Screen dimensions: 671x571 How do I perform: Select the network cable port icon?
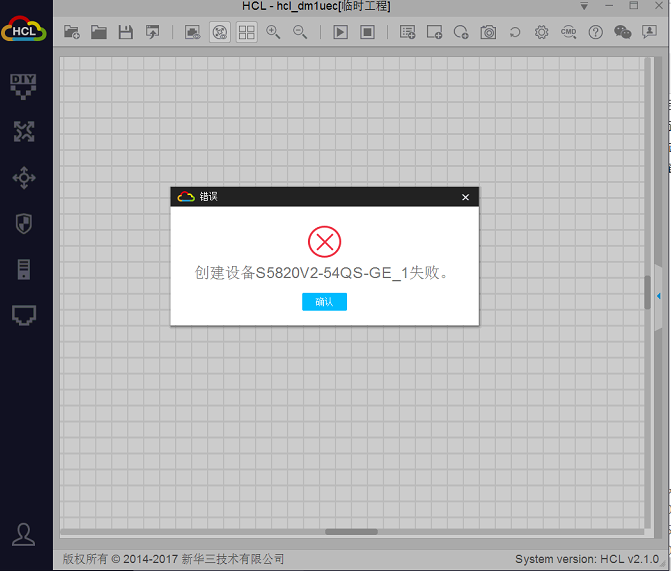(x=24, y=315)
